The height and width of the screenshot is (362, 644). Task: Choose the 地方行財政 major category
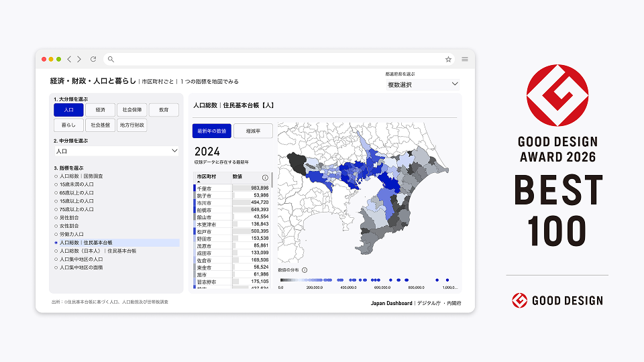tap(132, 125)
